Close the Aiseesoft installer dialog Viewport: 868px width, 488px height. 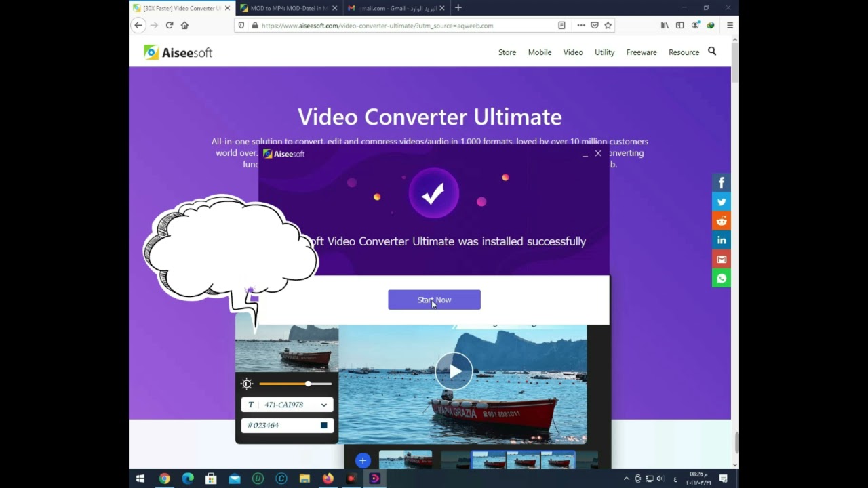[598, 154]
